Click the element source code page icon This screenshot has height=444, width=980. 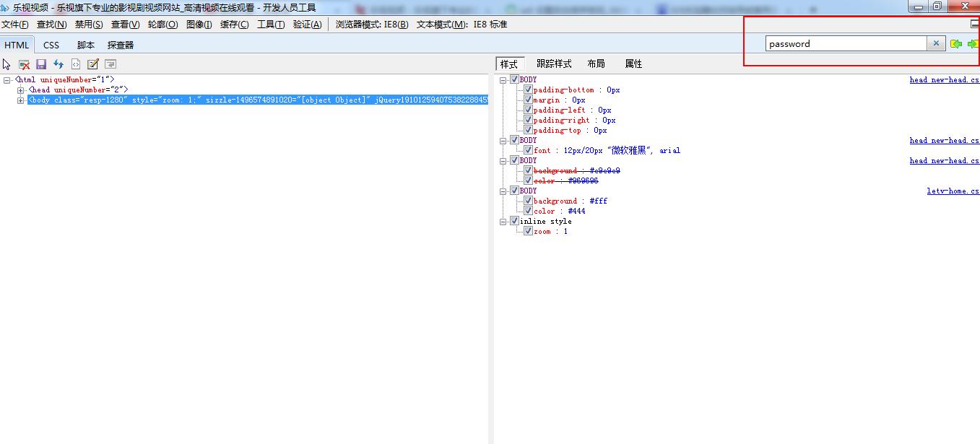[76, 64]
